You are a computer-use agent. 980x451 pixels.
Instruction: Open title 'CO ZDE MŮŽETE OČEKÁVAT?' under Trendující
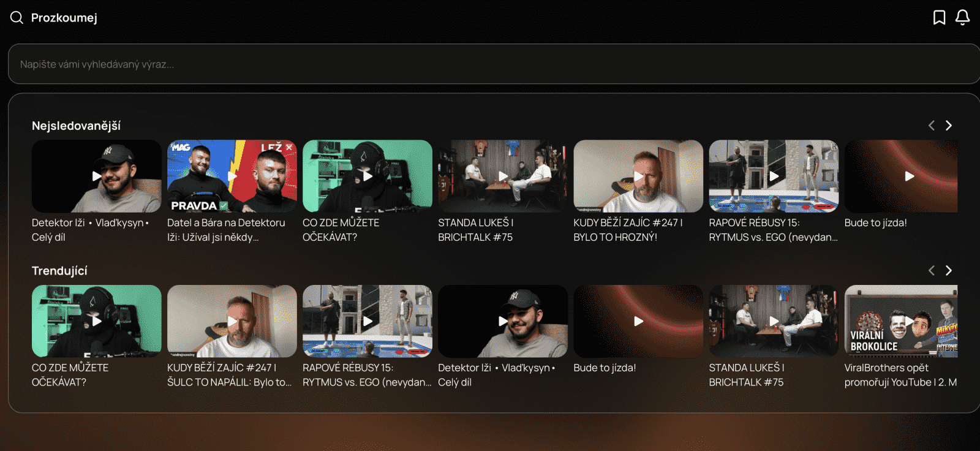(70, 375)
